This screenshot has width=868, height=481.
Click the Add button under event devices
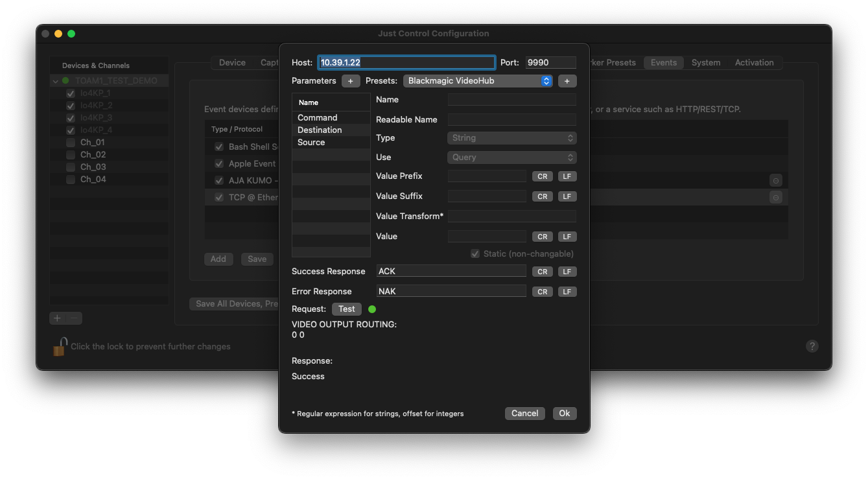(218, 259)
